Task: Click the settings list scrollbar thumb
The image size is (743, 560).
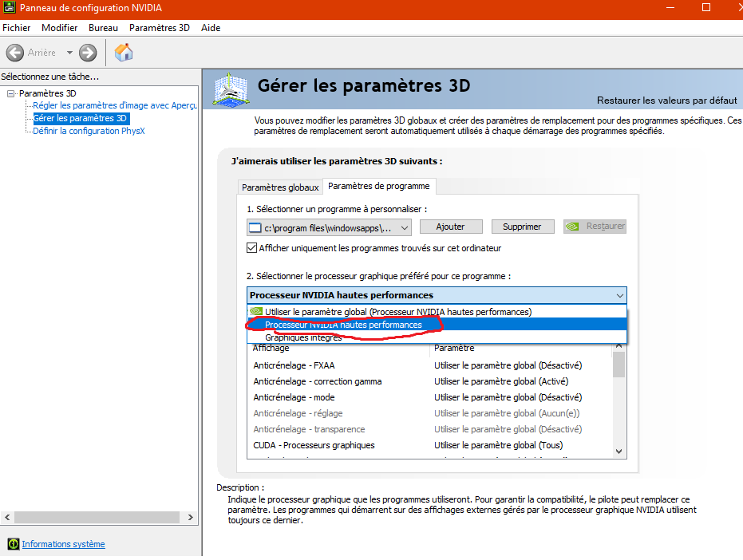Action: [619, 365]
